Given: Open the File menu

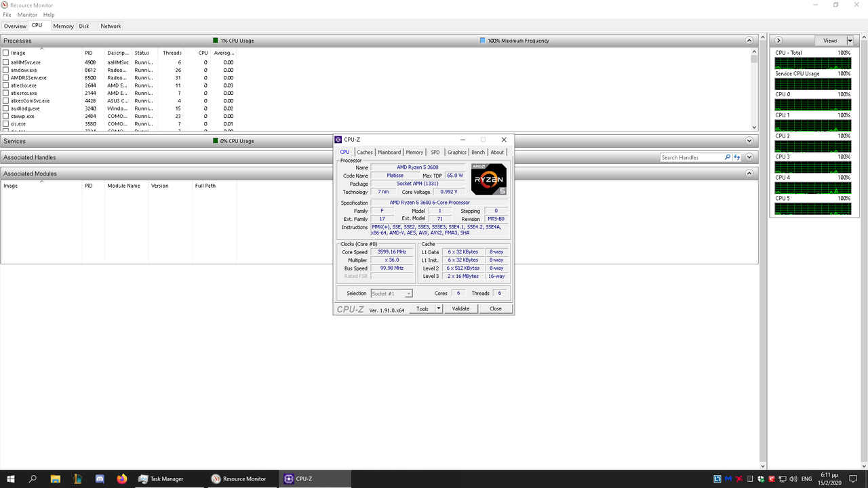Looking at the screenshot, I should point(7,14).
